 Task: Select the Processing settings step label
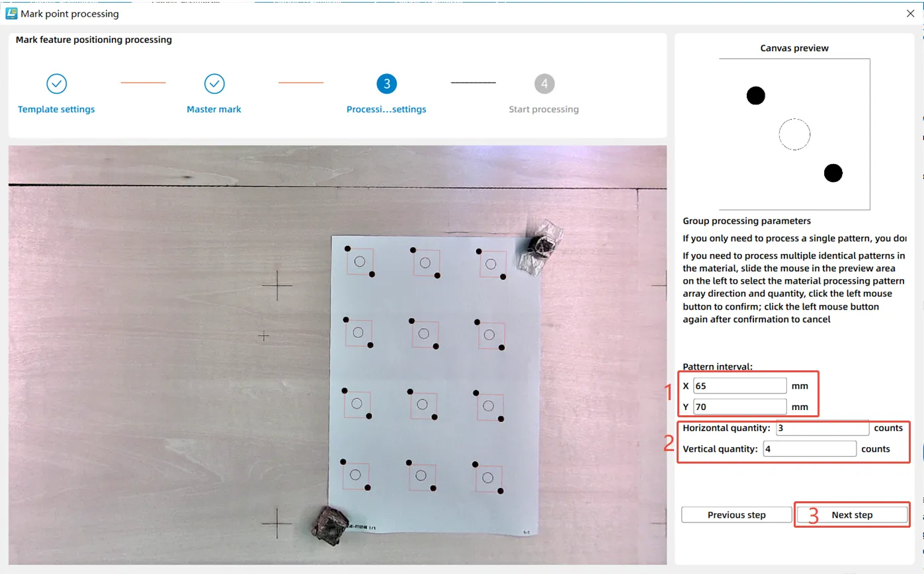point(386,109)
